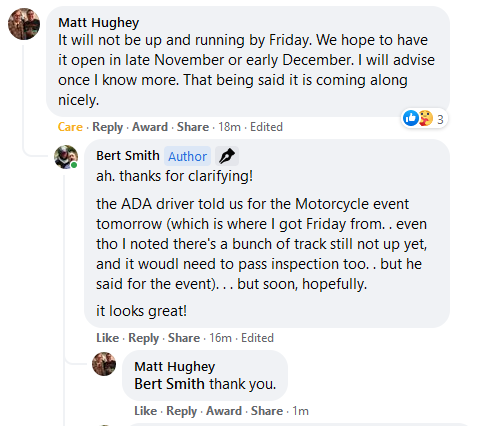The image size is (481, 426).
Task: Like Bert Smith's reply comment
Action: pos(107,338)
